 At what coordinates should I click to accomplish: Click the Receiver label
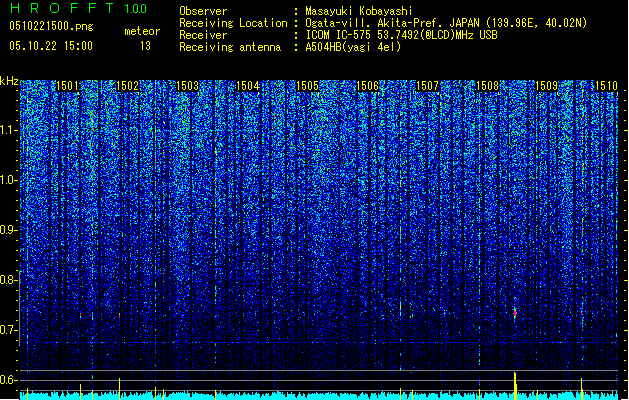click(203, 35)
